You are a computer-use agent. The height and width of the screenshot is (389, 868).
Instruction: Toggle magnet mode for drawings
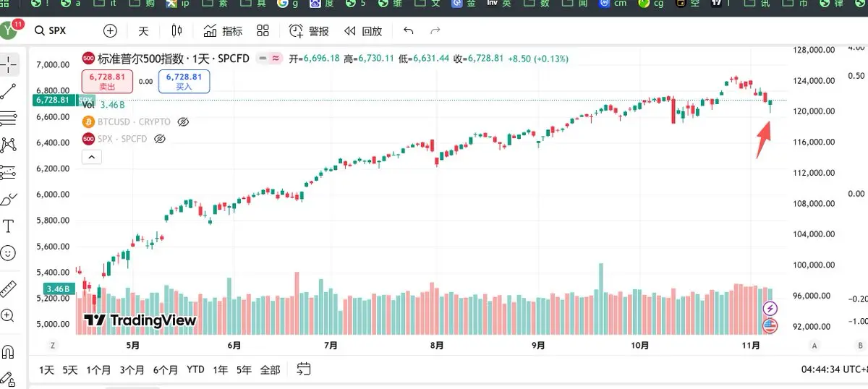pyautogui.click(x=9, y=351)
